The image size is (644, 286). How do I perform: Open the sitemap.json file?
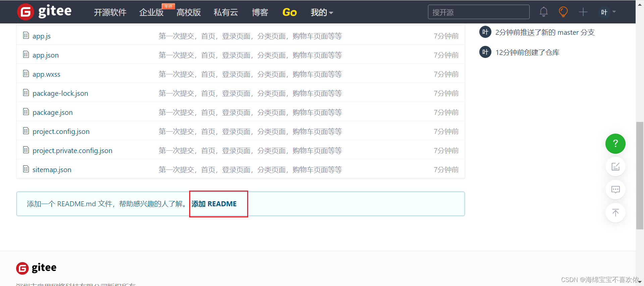pyautogui.click(x=52, y=170)
